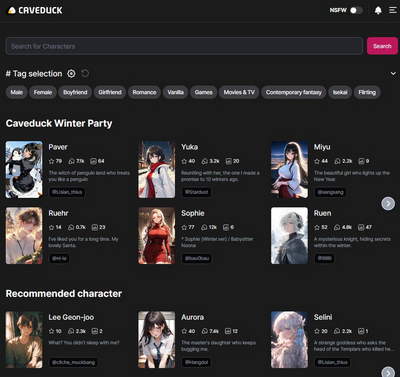The image size is (400, 377).
Task: Click the image count icon on Miyu
Action: tap(361, 161)
